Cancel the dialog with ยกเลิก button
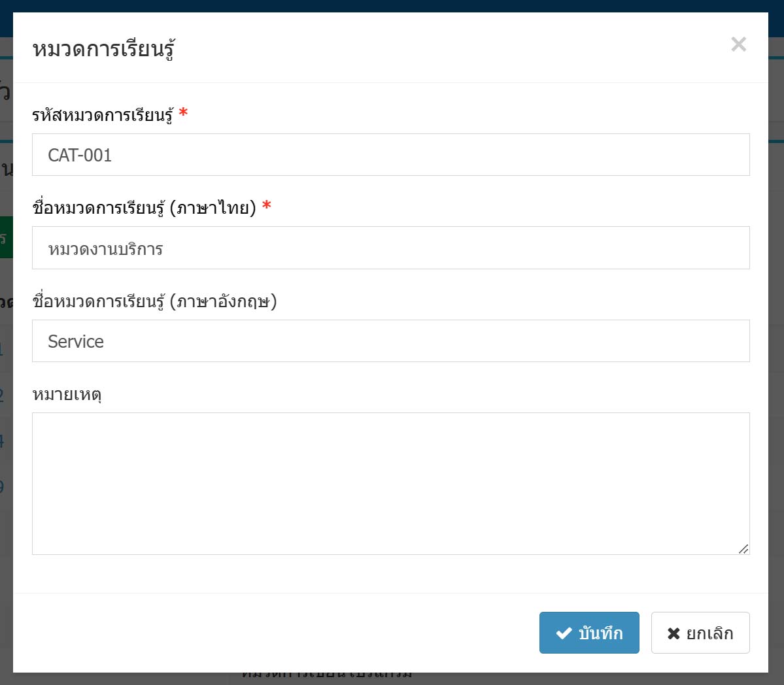 (x=700, y=633)
